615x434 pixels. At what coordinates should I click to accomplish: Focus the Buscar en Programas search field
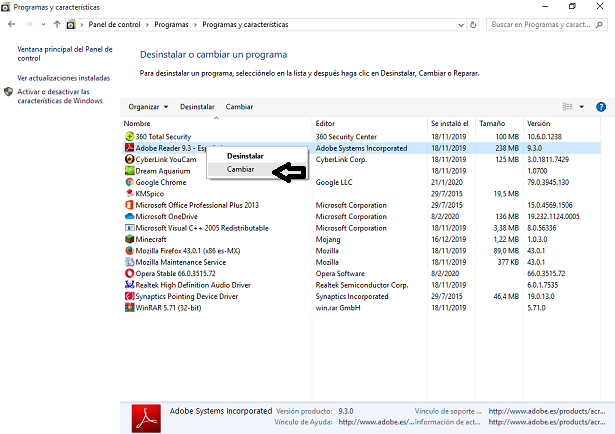[540, 25]
